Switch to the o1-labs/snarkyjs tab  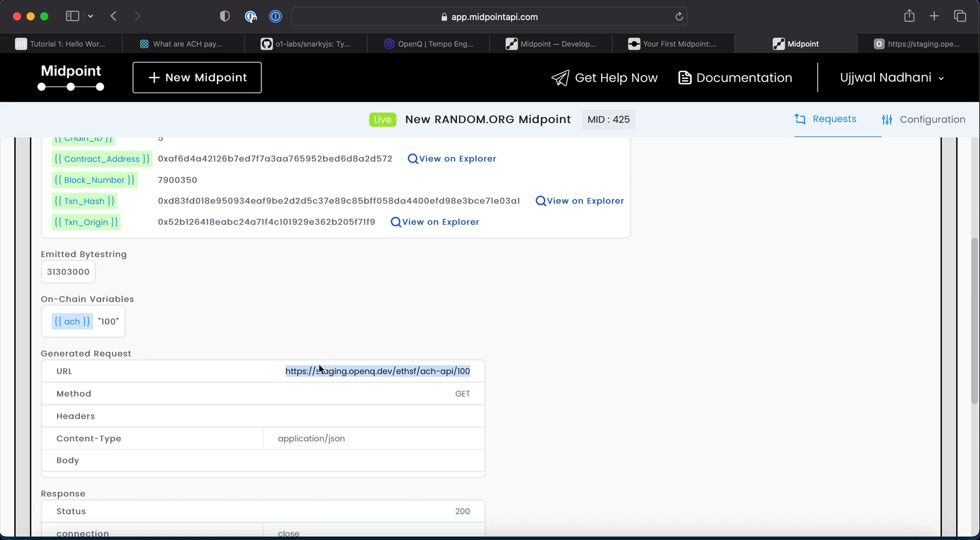tap(306, 44)
